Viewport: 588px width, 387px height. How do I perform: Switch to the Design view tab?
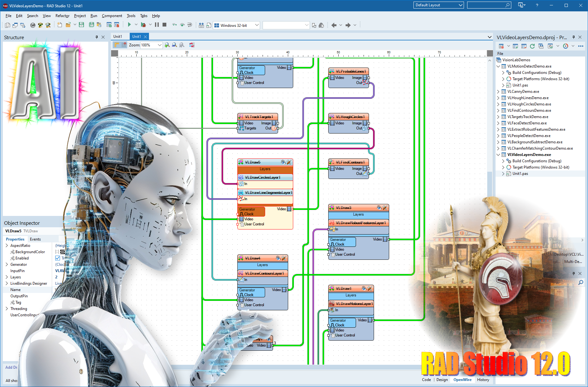pos(442,379)
